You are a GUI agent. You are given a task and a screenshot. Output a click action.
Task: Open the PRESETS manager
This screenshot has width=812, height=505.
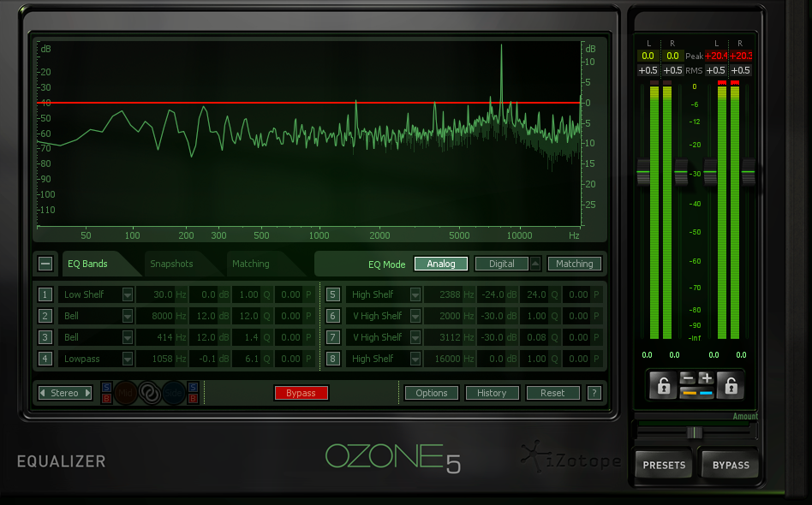[664, 465]
